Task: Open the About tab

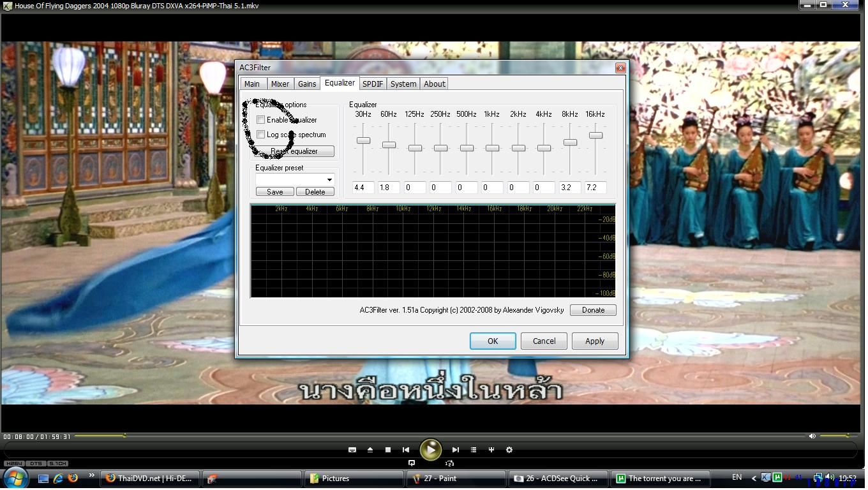Action: [435, 84]
